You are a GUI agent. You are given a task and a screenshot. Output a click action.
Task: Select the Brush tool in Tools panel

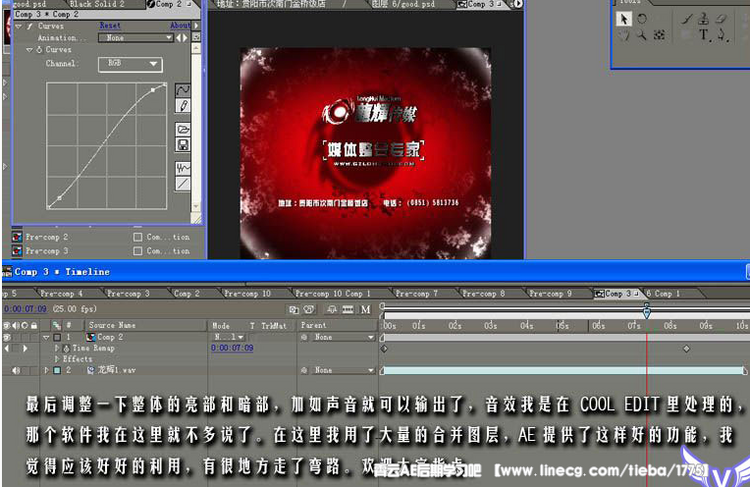tap(686, 19)
